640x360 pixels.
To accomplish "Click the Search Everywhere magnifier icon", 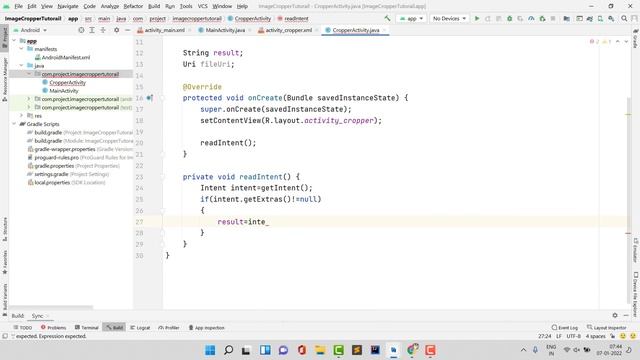I will click(624, 18).
